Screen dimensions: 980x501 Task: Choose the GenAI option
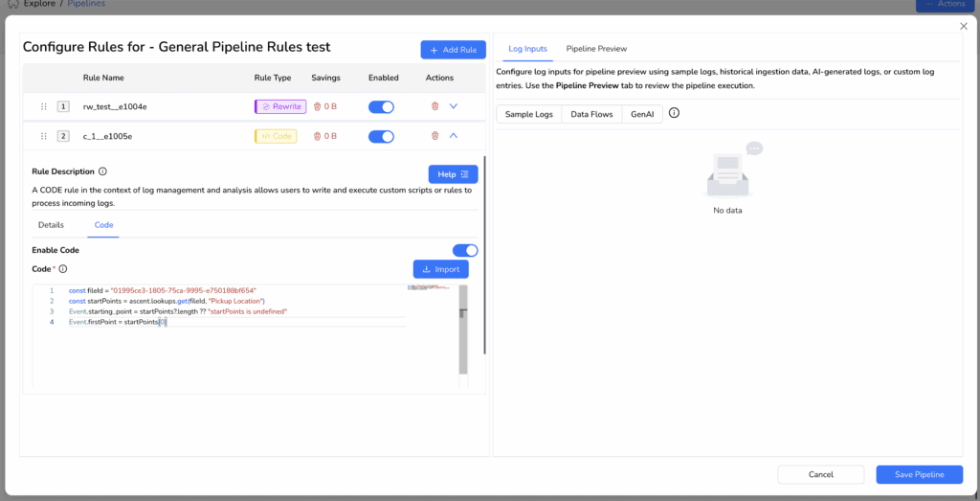[x=642, y=115]
